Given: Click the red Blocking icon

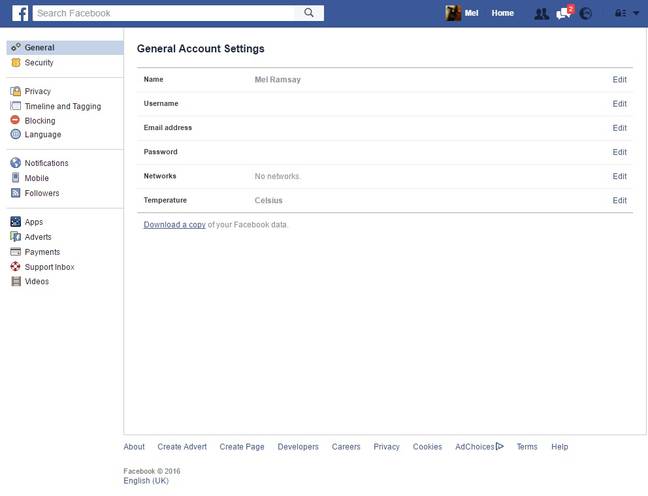Looking at the screenshot, I should [x=15, y=120].
